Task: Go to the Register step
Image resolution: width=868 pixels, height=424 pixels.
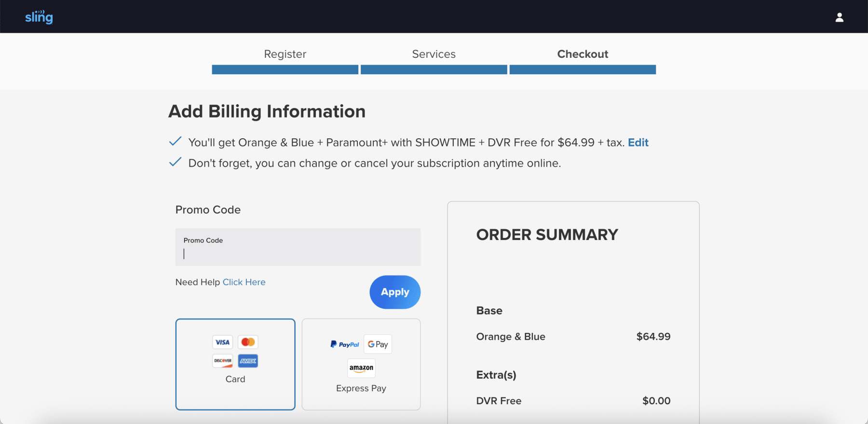Action: (x=285, y=54)
